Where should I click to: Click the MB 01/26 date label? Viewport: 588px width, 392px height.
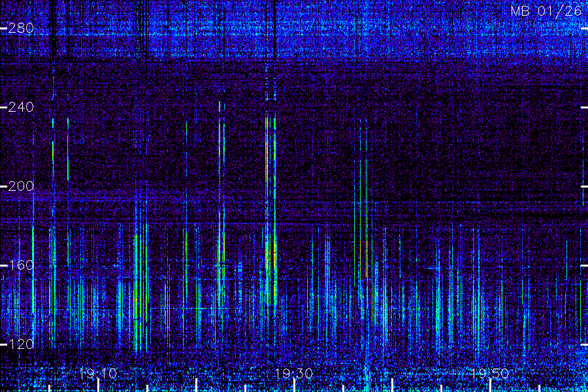pyautogui.click(x=546, y=11)
